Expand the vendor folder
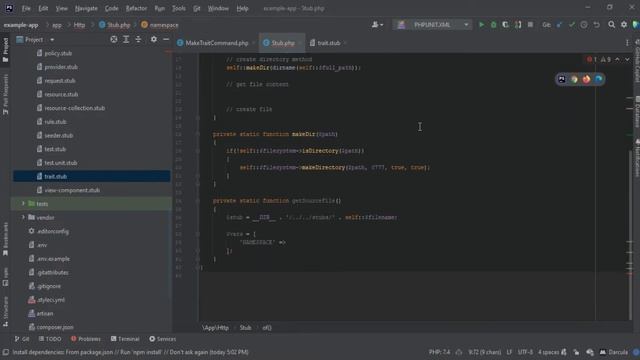 pyautogui.click(x=23, y=217)
